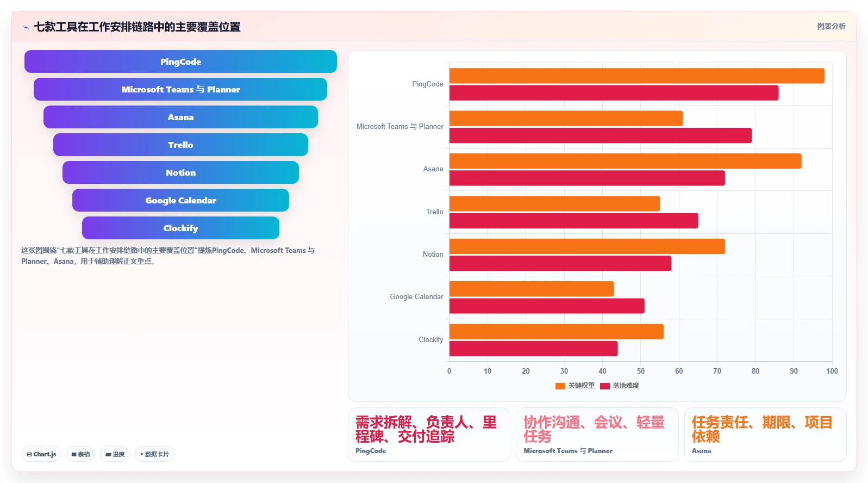Click Asana's orange 关键权重 bar

[x=625, y=161]
